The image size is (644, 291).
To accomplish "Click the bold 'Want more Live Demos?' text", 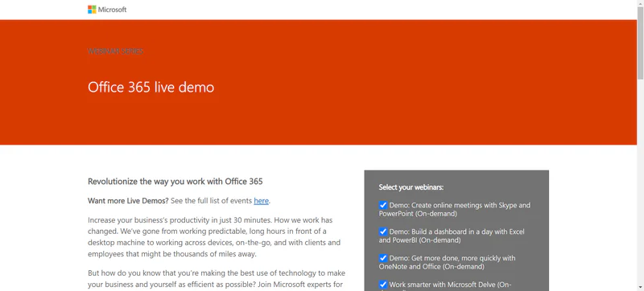I will [128, 201].
